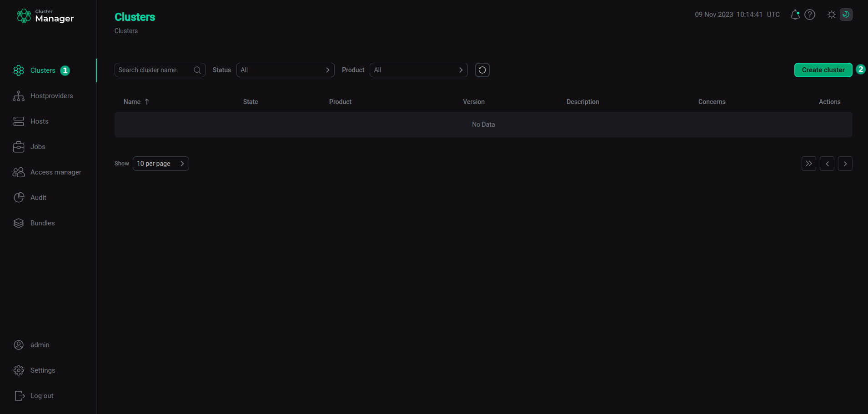Toggle sort order on Name column
Viewport: 868px width, 414px height.
(146, 101)
